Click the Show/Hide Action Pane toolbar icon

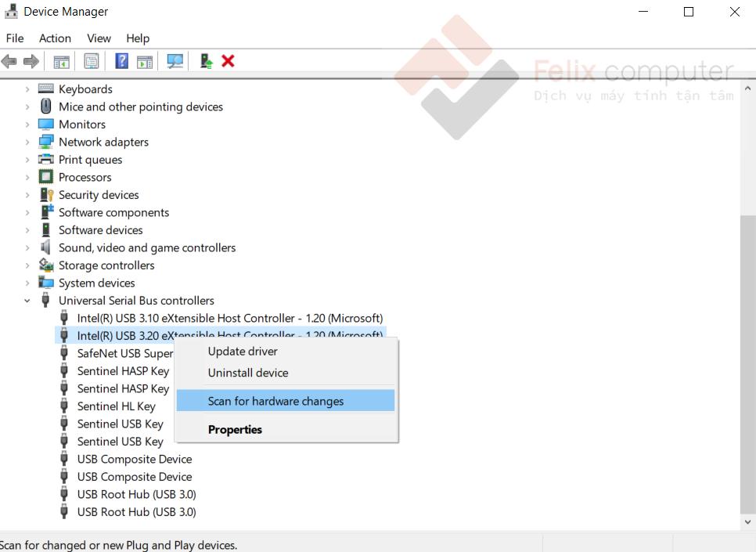pos(145,61)
